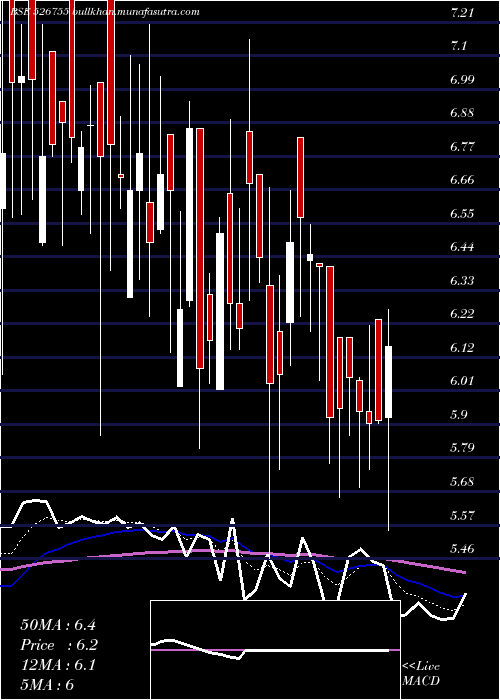Click the 5.9 price axis label

pyautogui.click(x=459, y=414)
